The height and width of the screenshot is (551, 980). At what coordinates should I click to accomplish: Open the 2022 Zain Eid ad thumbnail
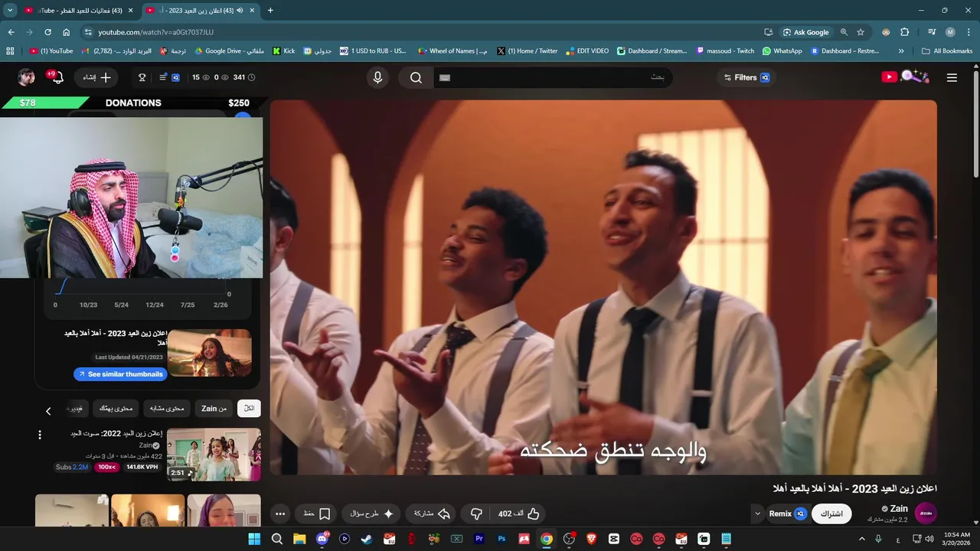[214, 454]
